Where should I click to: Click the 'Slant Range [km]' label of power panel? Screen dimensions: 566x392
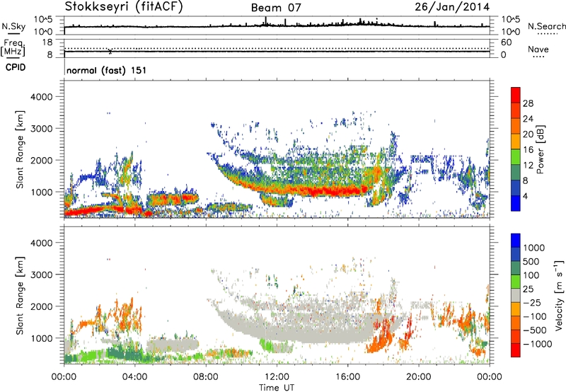tap(20, 149)
